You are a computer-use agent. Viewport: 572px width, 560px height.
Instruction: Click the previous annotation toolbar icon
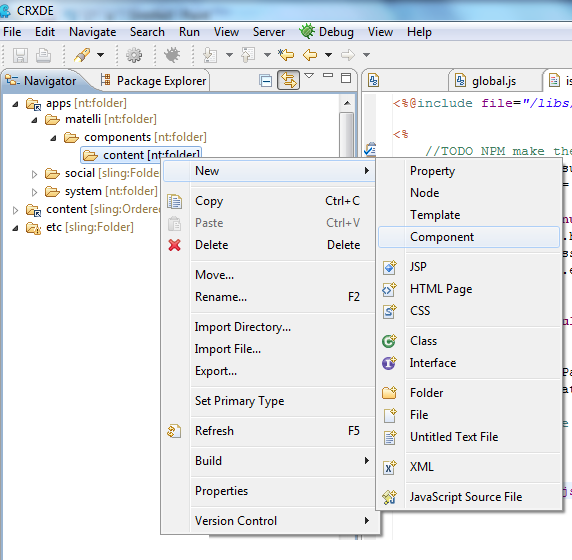[248, 55]
